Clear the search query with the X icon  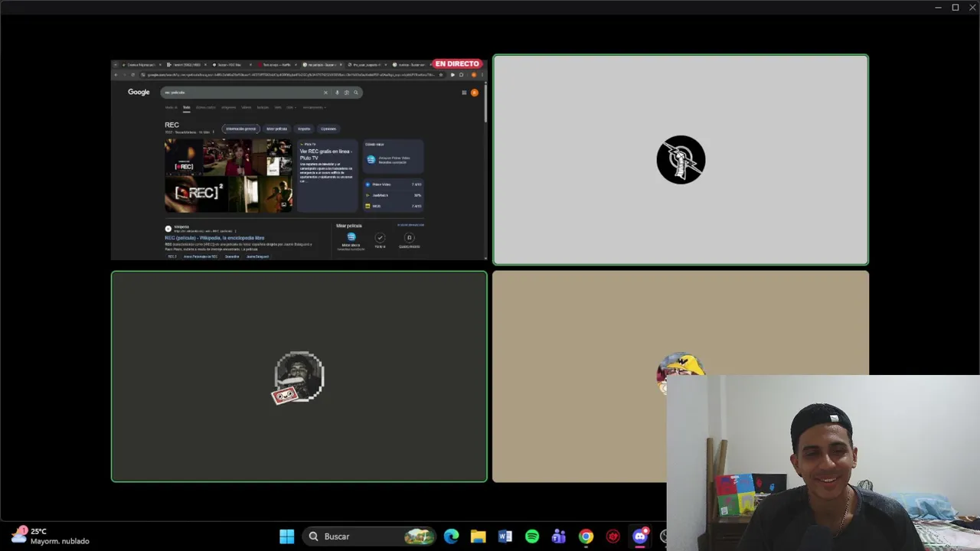[325, 93]
